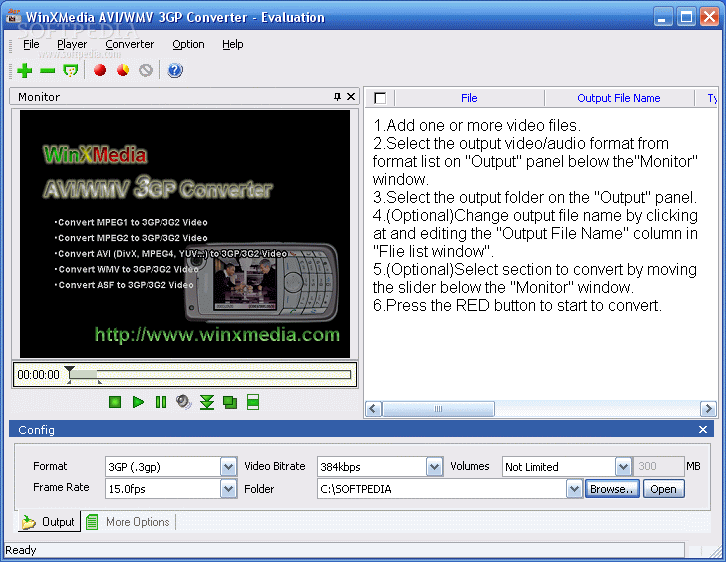The height and width of the screenshot is (562, 726).
Task: Click the file list horizontal scrollbar thumb
Action: tap(438, 409)
